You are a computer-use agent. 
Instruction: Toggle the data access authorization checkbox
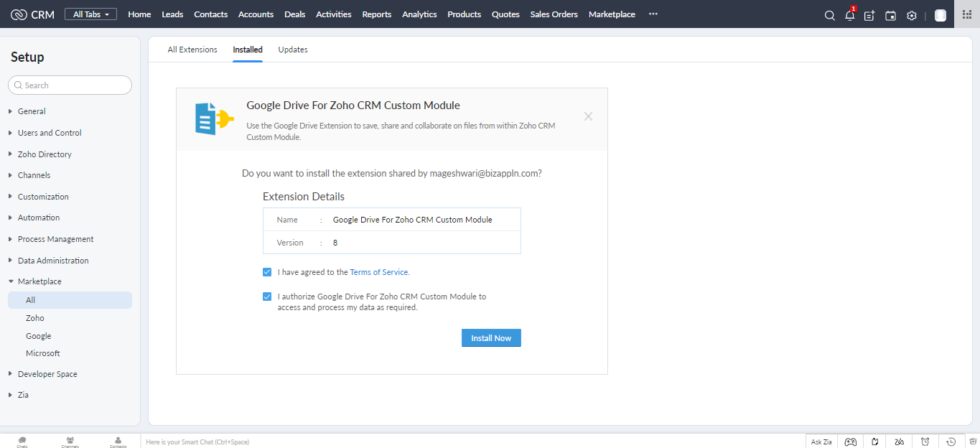(267, 296)
